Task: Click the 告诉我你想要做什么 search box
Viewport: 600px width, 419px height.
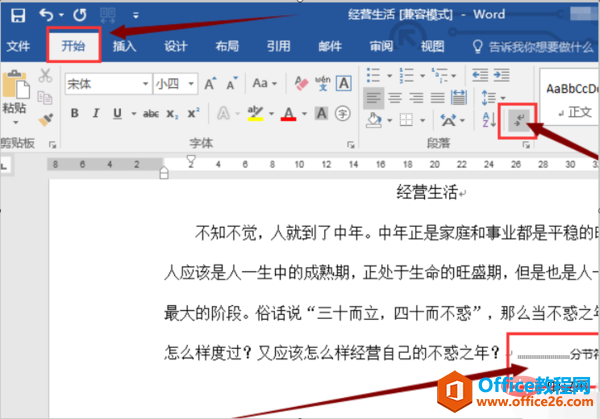Action: point(534,47)
